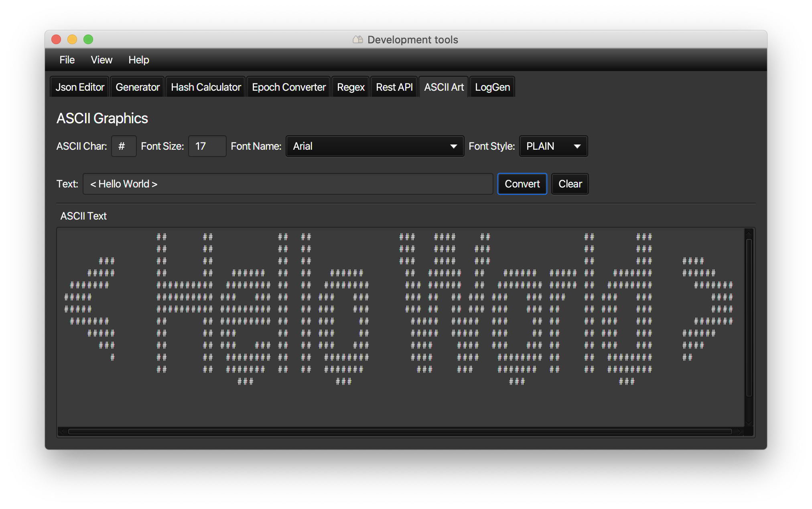Click the ASCII Char input field
This screenshot has width=812, height=509.
(x=124, y=146)
